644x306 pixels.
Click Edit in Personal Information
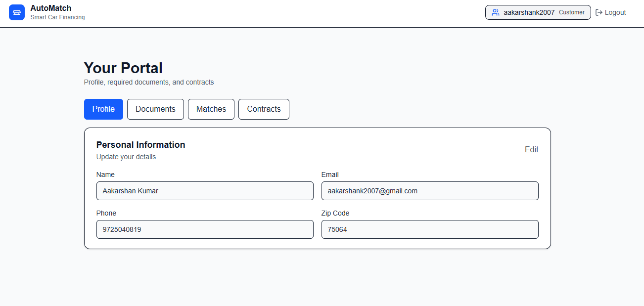click(532, 150)
